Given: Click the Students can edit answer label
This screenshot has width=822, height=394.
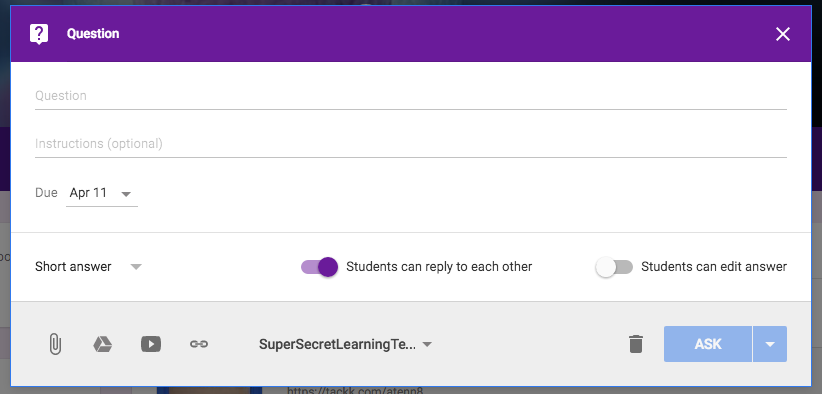Looking at the screenshot, I should pyautogui.click(x=714, y=267).
